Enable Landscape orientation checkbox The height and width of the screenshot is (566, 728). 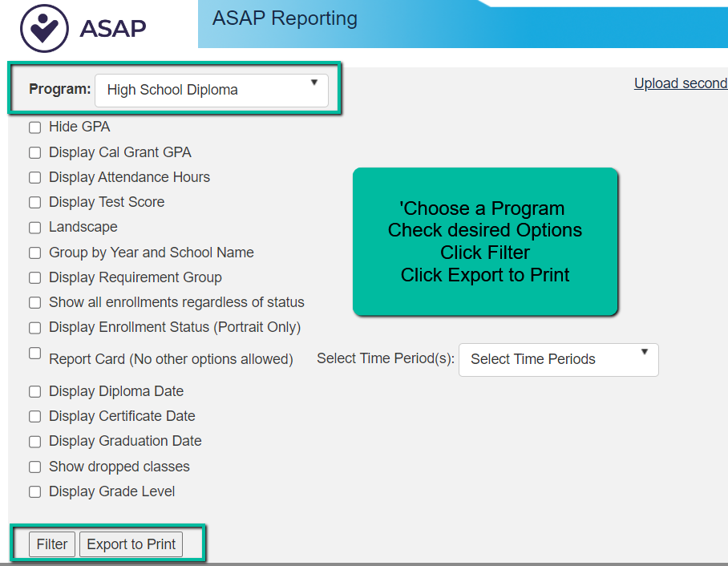(34, 228)
